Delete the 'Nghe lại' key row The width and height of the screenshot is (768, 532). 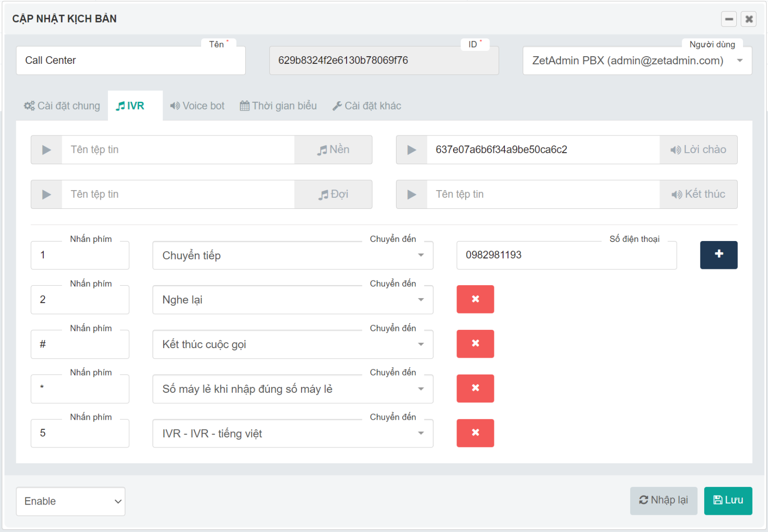coord(475,299)
